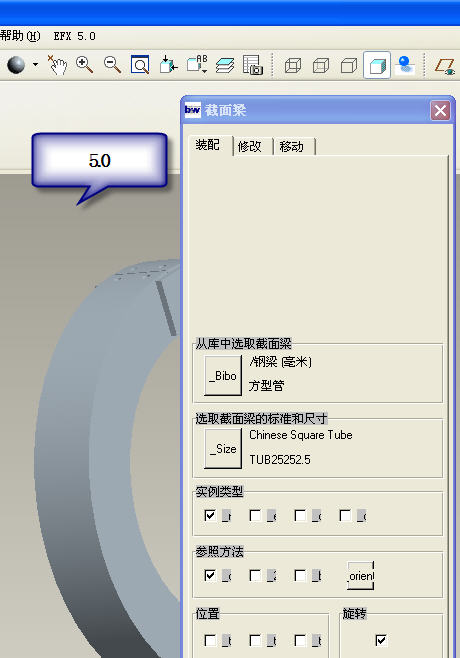Image resolution: width=460 pixels, height=658 pixels.
Task: Check the third checkbox under 位置
Action: coord(300,640)
